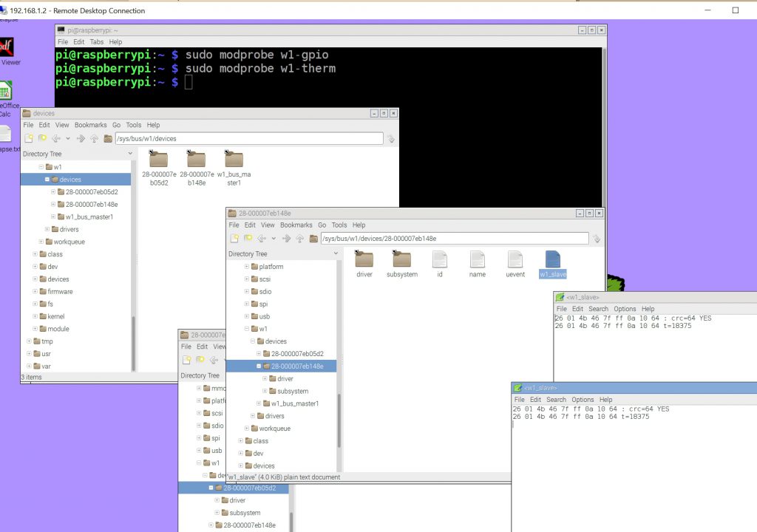The width and height of the screenshot is (757, 532).
Task: Click the go button beside the /sys/bus/w1/devices path bar
Action: click(x=391, y=138)
